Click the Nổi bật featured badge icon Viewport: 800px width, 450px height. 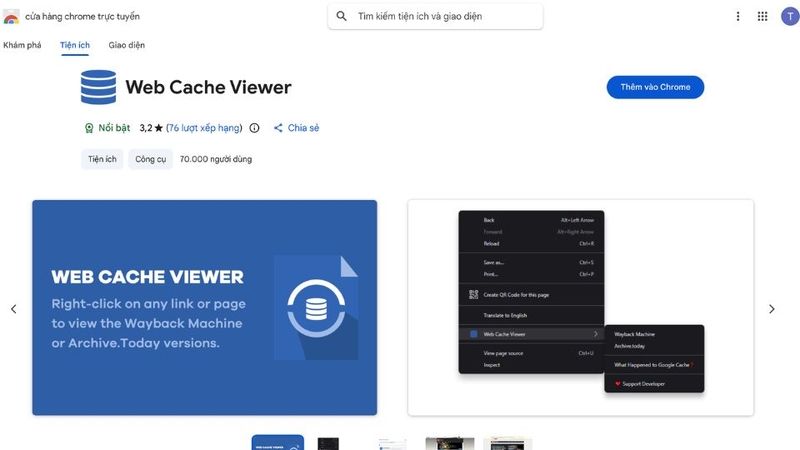89,128
